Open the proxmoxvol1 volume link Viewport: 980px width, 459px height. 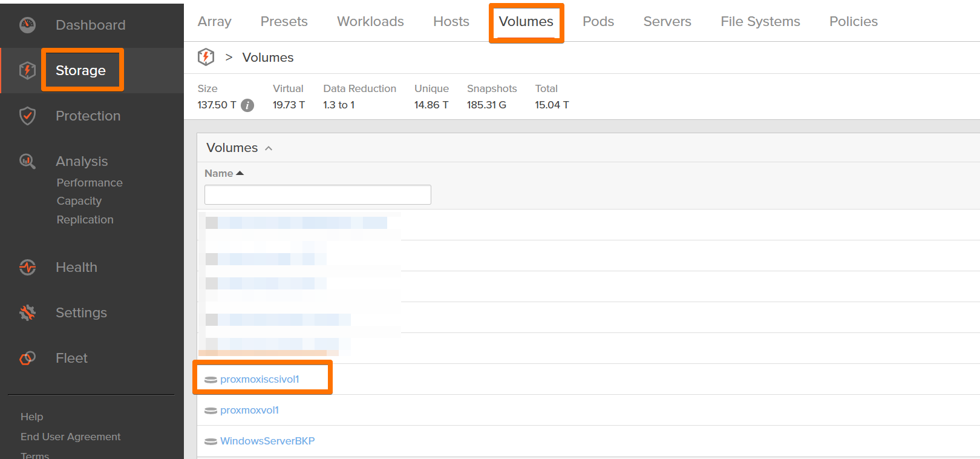tap(249, 410)
